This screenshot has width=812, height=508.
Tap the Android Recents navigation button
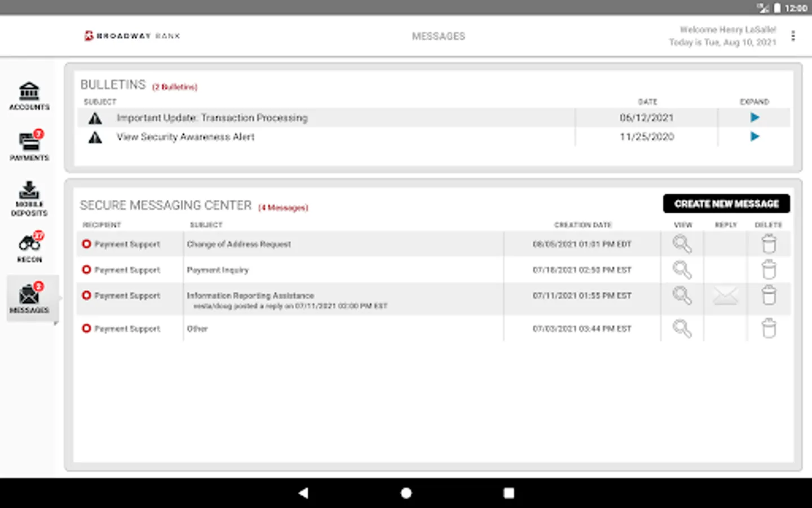[x=509, y=493]
